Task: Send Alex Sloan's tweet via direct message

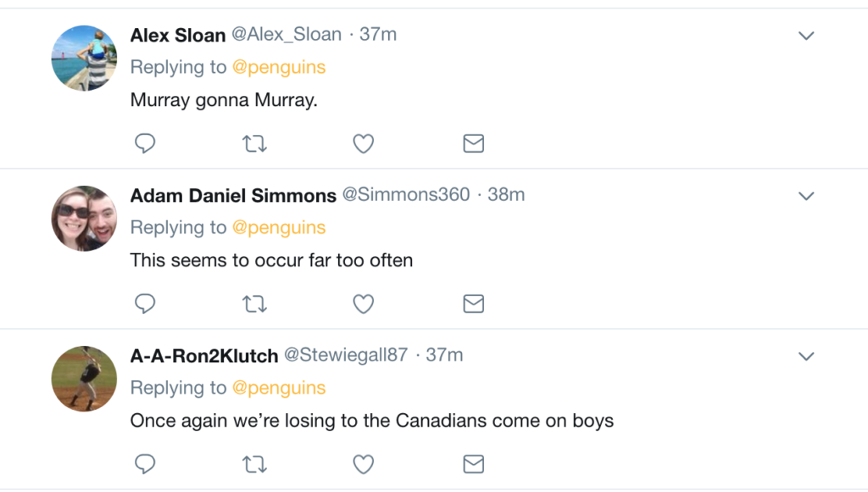Action: tap(473, 144)
